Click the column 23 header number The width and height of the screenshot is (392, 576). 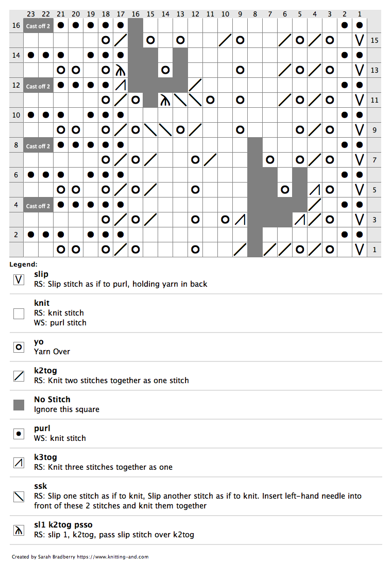[31, 14]
